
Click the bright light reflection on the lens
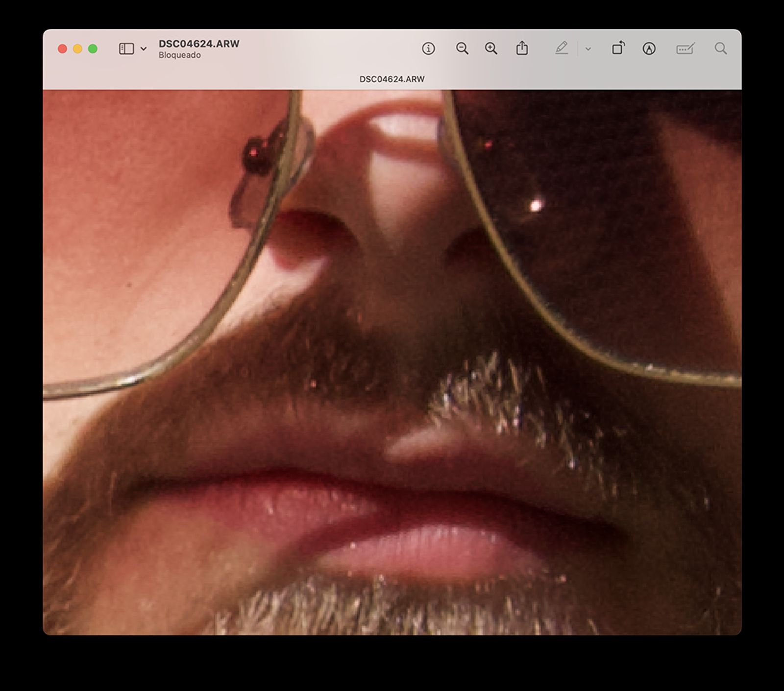pyautogui.click(x=536, y=205)
